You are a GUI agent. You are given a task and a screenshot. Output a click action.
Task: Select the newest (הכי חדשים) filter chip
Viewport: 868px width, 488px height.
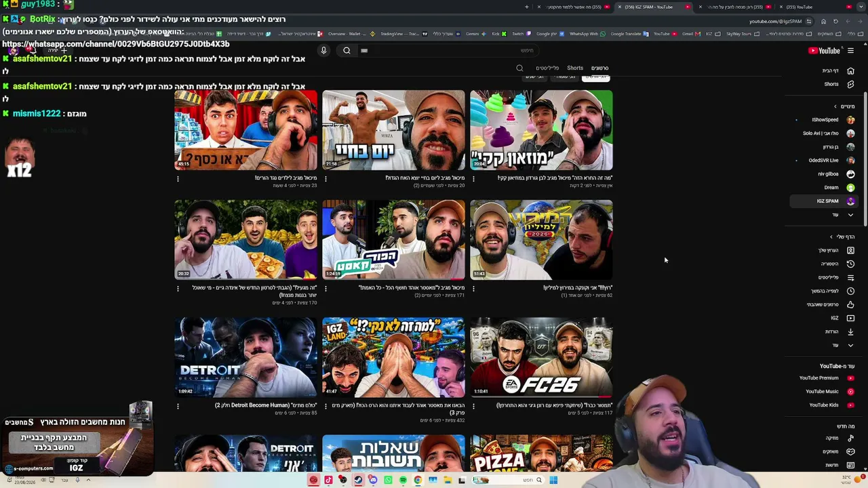(596, 77)
